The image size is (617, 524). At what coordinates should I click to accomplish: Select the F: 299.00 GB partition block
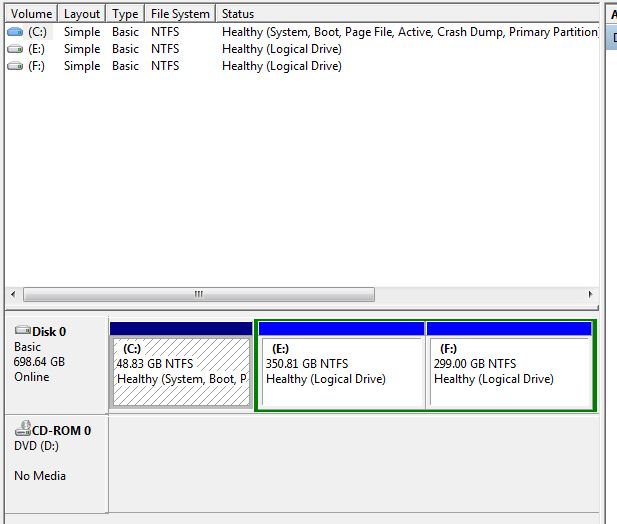[509, 370]
